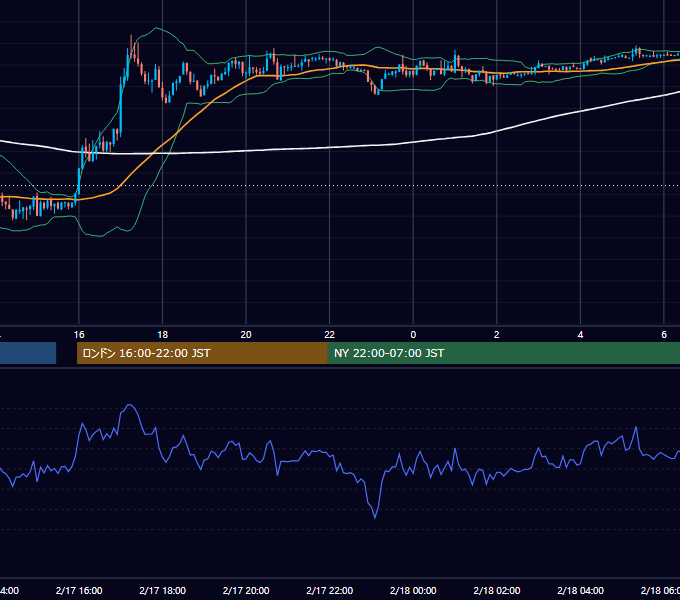
Task: Click the tallest candlestick wick near 17:15
Action: pos(131,46)
